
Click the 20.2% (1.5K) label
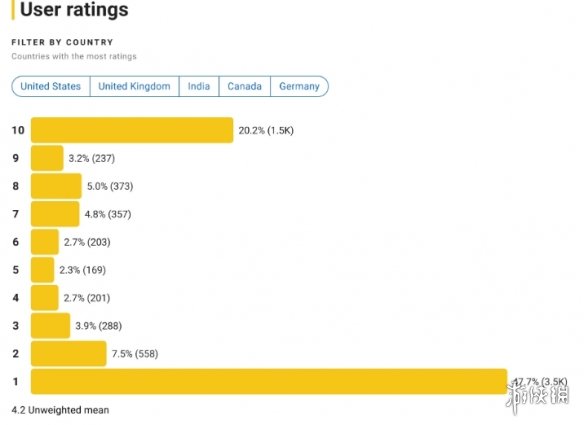[266, 130]
